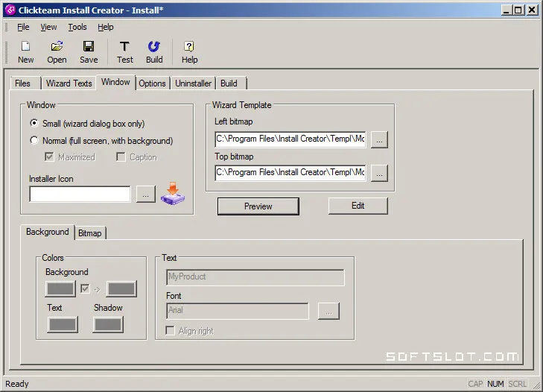
Task: Browse for the Top bitmap file
Action: (379, 173)
